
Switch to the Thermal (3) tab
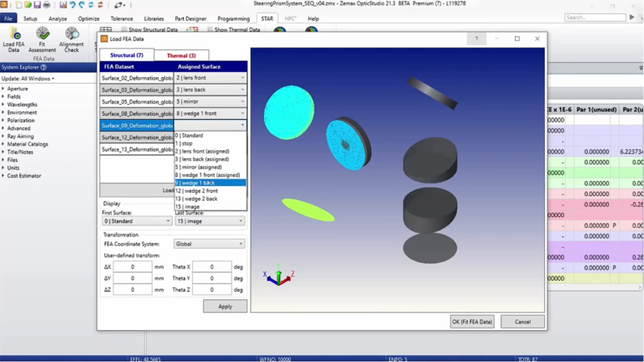(x=181, y=55)
